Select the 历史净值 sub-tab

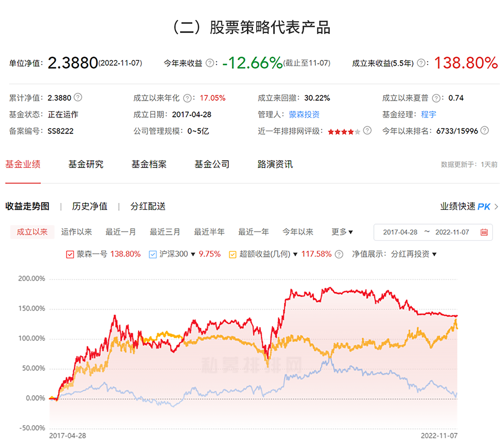coord(90,206)
